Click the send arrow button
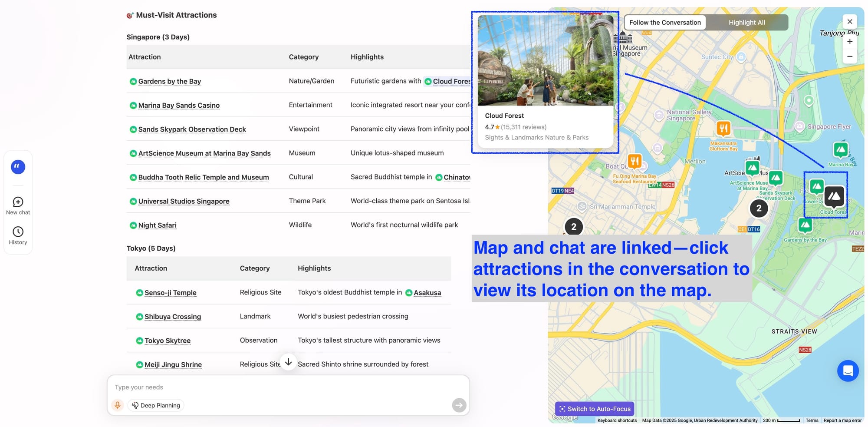 click(459, 405)
